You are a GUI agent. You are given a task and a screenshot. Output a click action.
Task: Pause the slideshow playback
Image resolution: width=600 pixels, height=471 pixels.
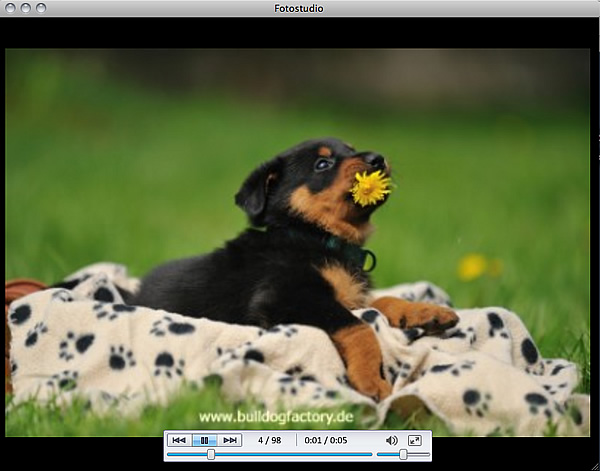coord(204,440)
